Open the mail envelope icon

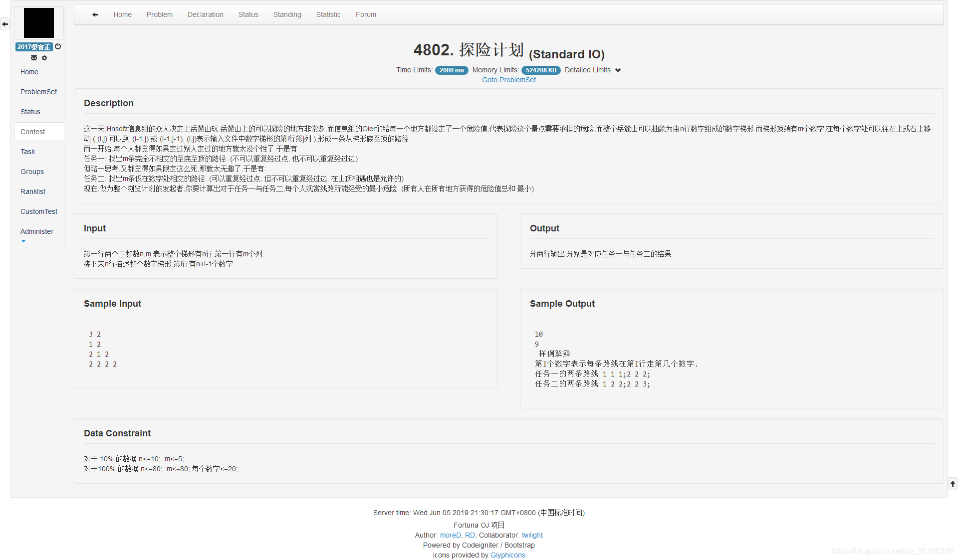(34, 58)
